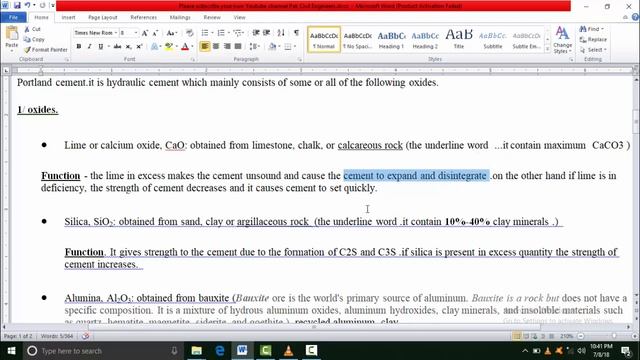Screen dimensions: 640x360
Task: Click the Replace button
Action: tap(593, 40)
